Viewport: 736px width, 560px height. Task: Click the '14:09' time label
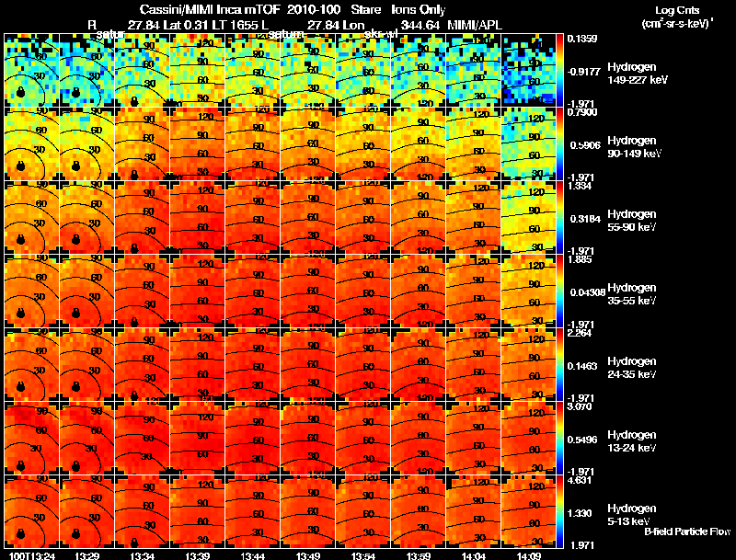point(529,555)
